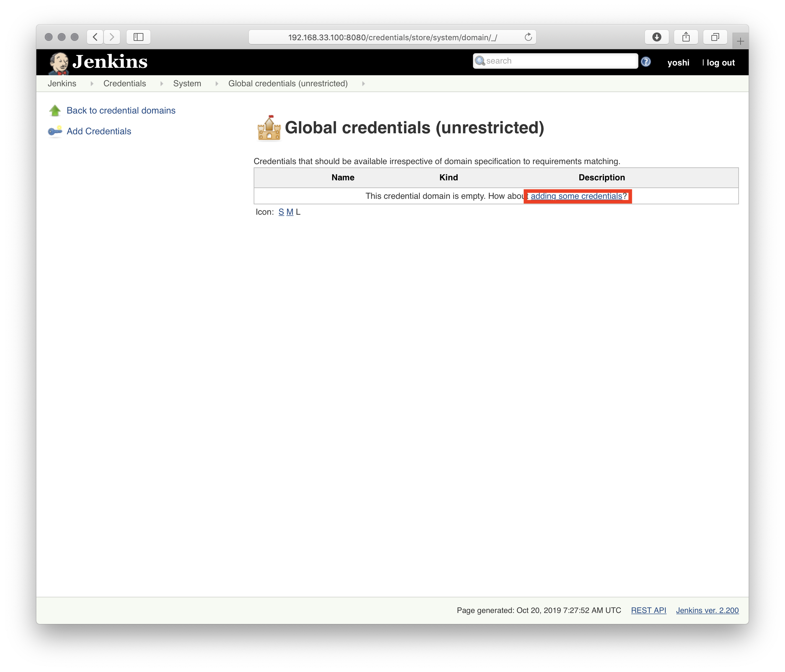The width and height of the screenshot is (785, 672).
Task: Click the castle icon beside page title
Action: click(x=269, y=128)
